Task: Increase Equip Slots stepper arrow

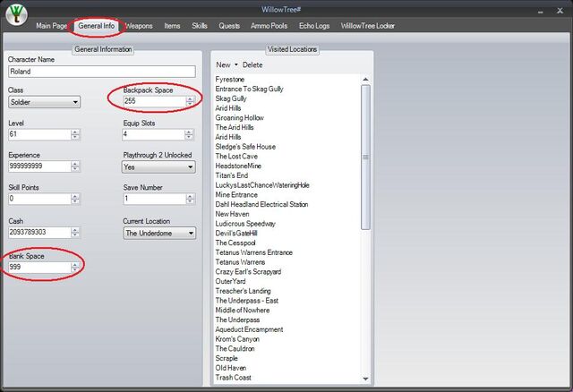Action: click(189, 132)
